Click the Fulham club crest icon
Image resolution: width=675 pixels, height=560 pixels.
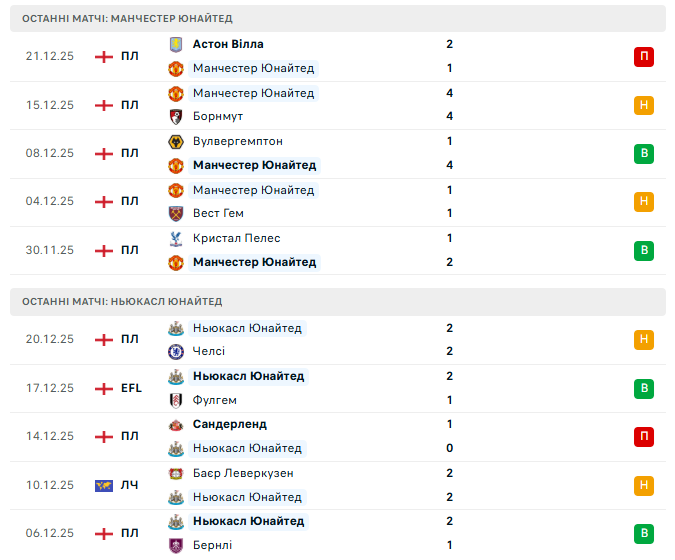[176, 400]
